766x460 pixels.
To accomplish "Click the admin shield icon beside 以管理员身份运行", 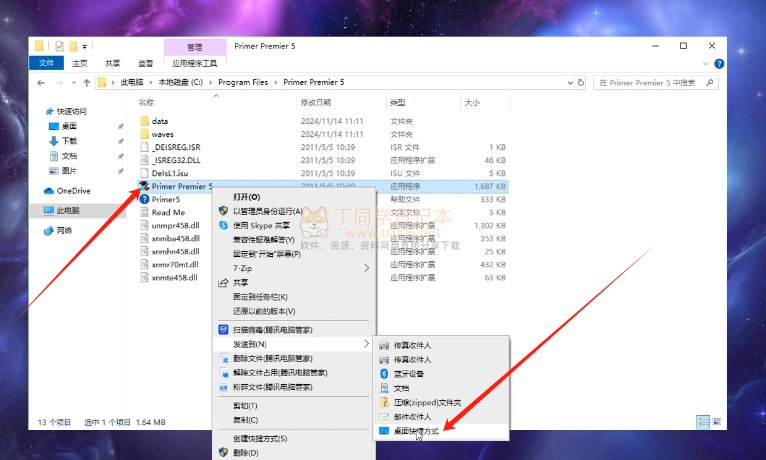I will tap(223, 211).
